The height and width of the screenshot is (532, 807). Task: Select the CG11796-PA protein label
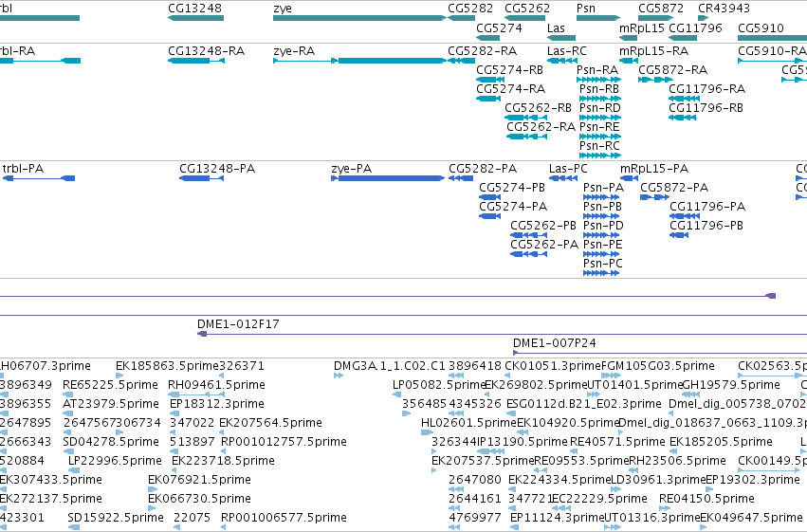(707, 207)
